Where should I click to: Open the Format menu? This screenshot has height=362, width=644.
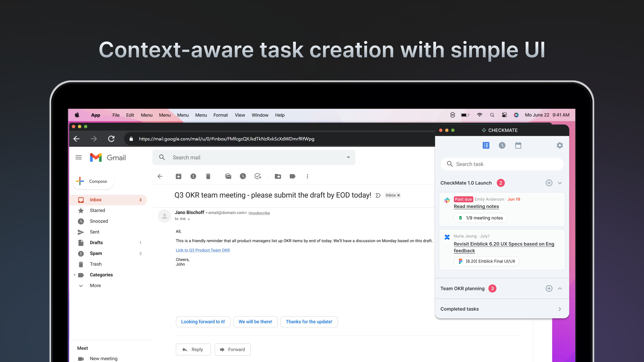pos(220,115)
